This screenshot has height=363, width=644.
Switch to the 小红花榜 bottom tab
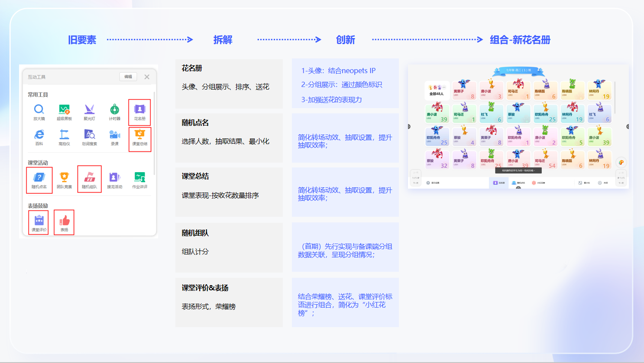(x=538, y=183)
